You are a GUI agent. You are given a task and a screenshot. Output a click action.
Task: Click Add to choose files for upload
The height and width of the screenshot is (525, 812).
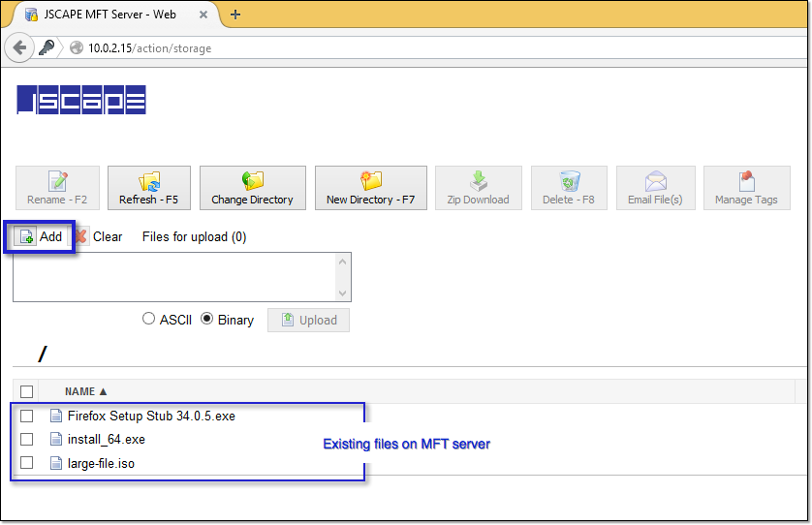tap(40, 236)
